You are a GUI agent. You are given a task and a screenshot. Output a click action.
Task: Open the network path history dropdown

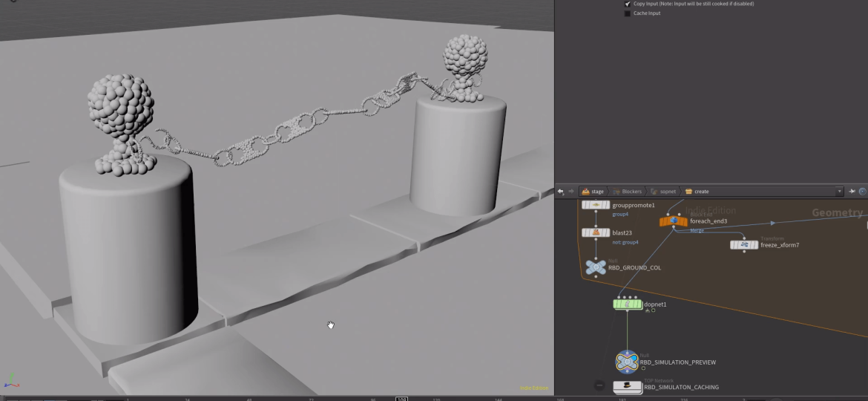pos(840,192)
